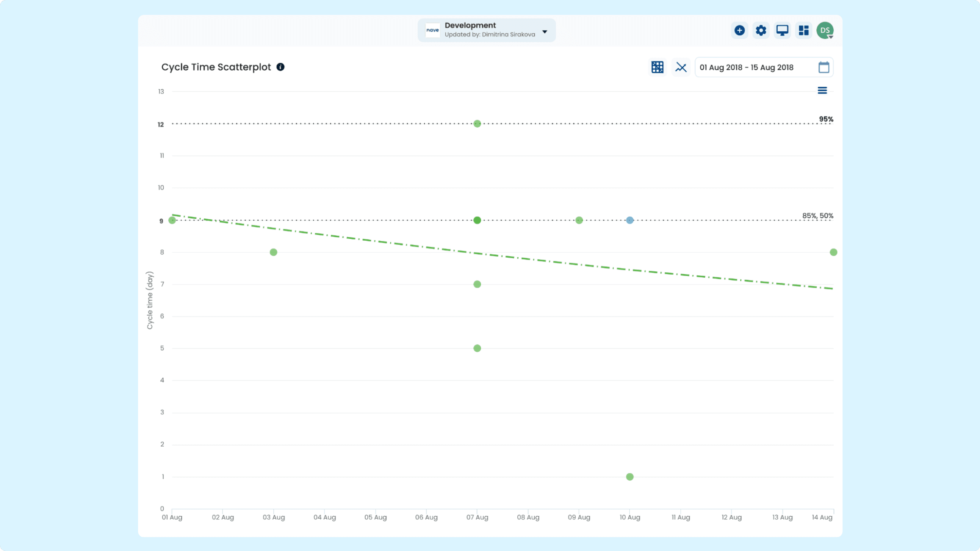
Task: Click the add plus icon in header
Action: coord(739,30)
